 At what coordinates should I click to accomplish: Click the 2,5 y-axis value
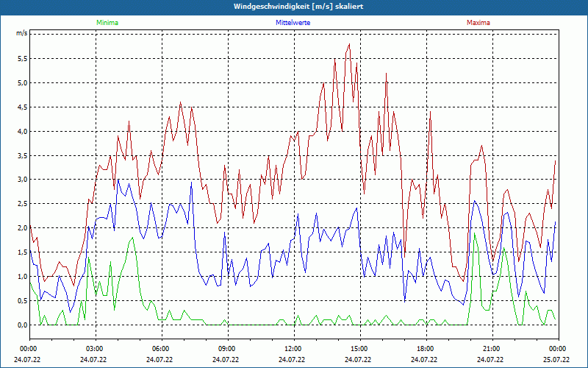tap(23, 204)
